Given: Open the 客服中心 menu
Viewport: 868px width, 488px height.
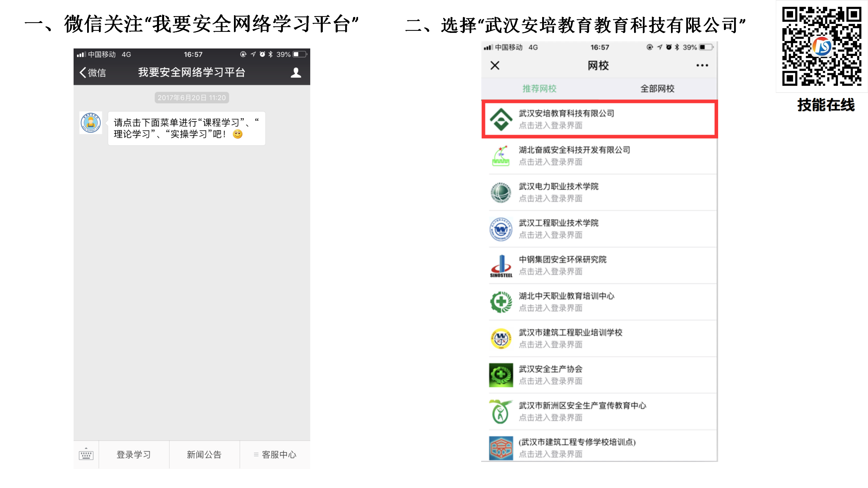Looking at the screenshot, I should [x=275, y=454].
